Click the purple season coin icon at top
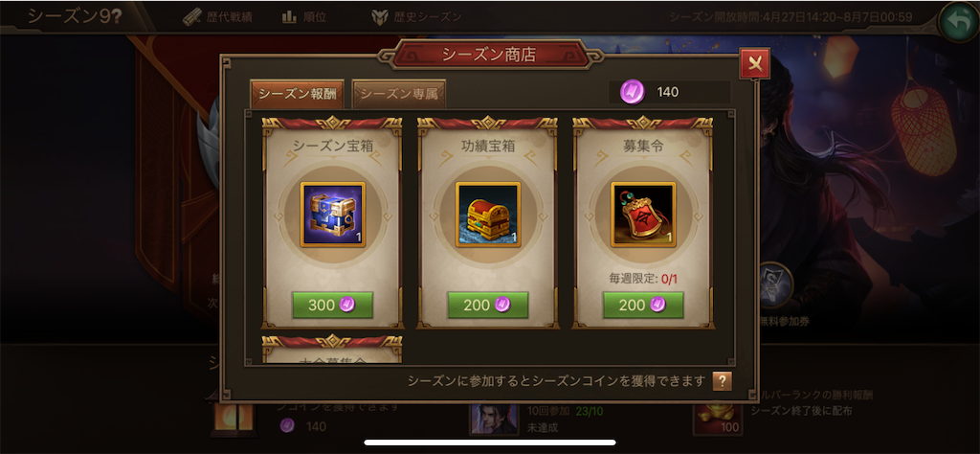The height and width of the screenshot is (454, 980). click(x=632, y=93)
